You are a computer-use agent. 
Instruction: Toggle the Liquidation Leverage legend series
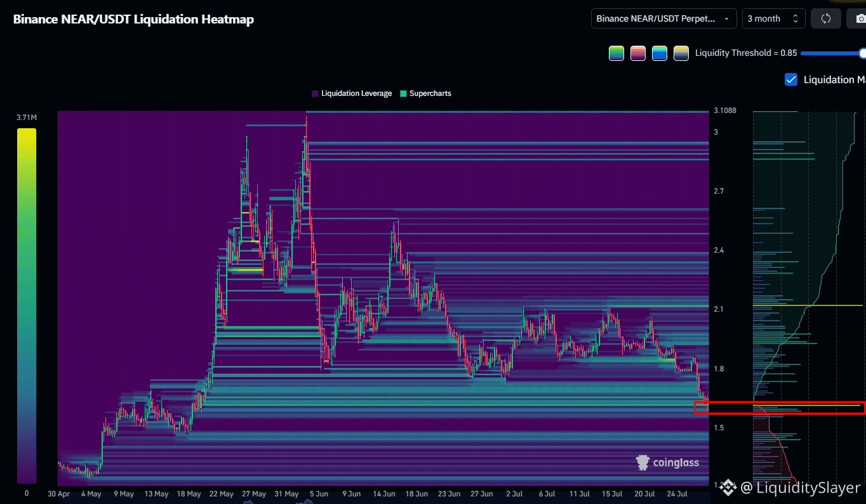coord(352,93)
